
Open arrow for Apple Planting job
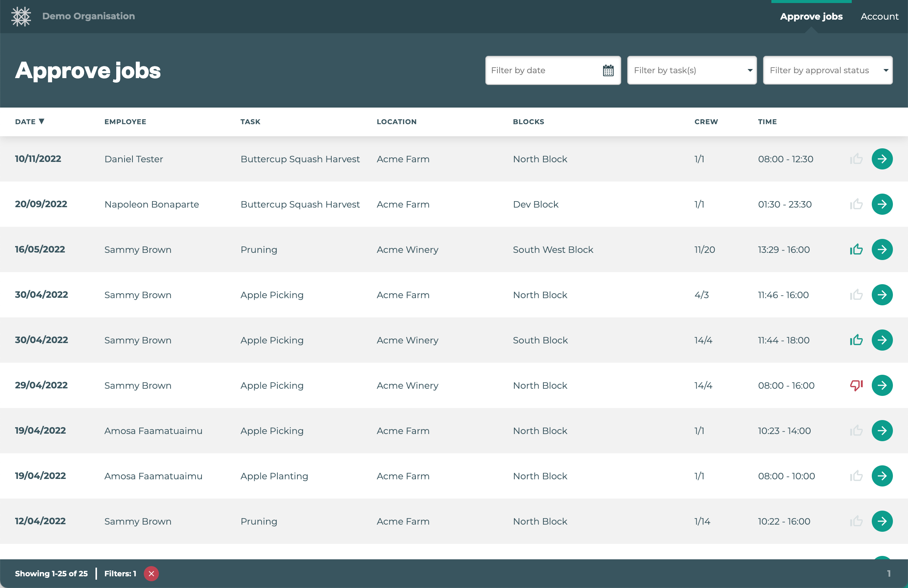coord(882,476)
